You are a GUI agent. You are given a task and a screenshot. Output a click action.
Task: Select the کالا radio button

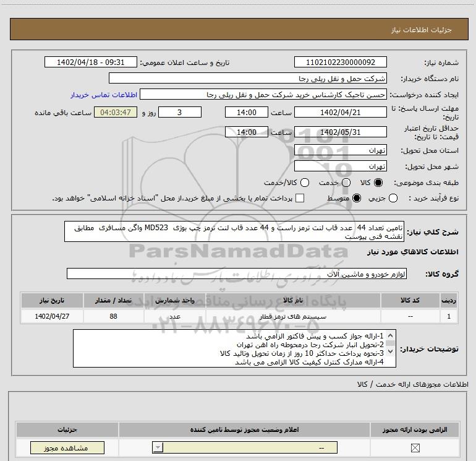378,183
